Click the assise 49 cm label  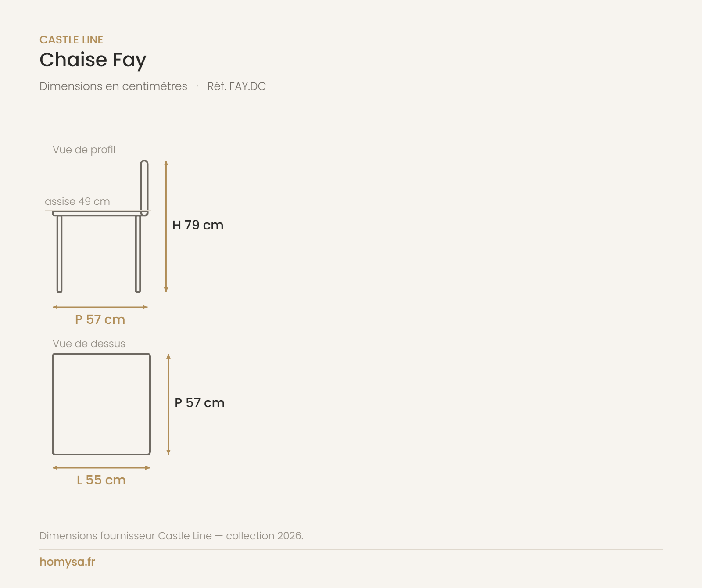click(77, 201)
